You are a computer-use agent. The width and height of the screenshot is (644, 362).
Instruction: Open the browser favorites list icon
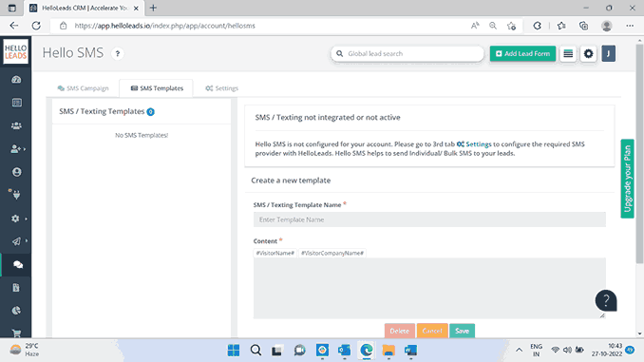(x=561, y=26)
